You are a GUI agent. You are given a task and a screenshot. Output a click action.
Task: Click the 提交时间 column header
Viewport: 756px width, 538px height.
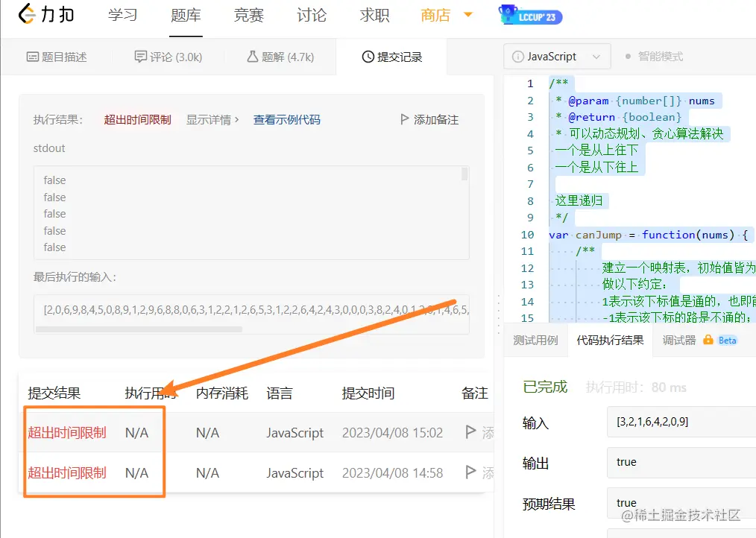point(368,393)
